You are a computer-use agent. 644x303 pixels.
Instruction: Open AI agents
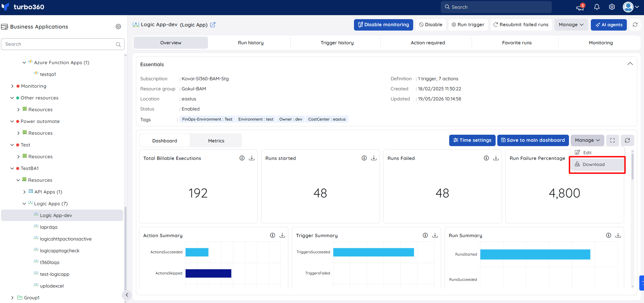(609, 25)
